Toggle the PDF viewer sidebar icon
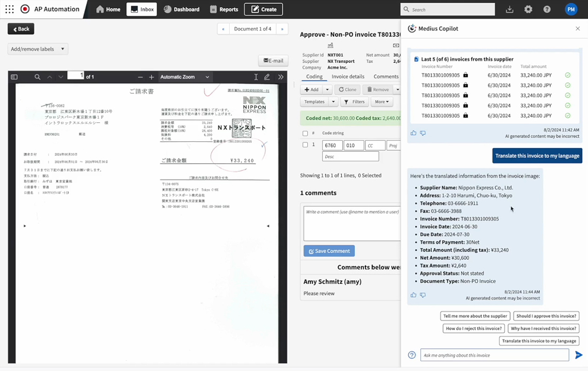The height and width of the screenshot is (371, 588). click(14, 77)
